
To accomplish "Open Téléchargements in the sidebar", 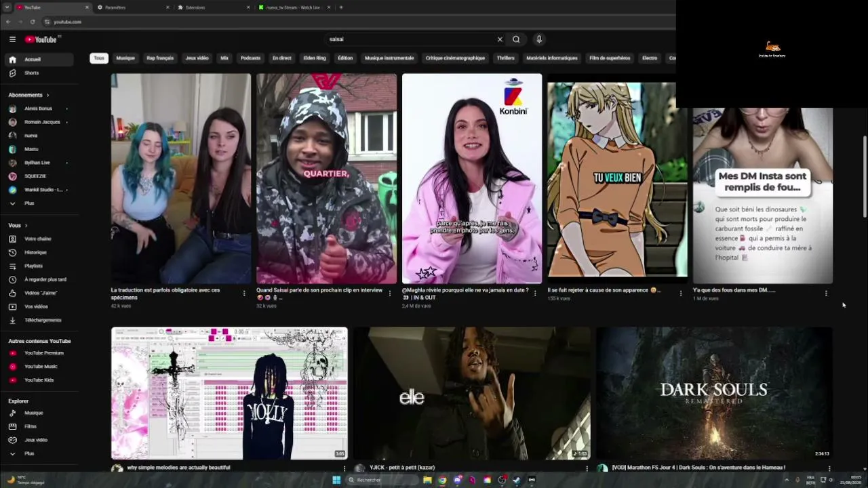I will (x=40, y=320).
